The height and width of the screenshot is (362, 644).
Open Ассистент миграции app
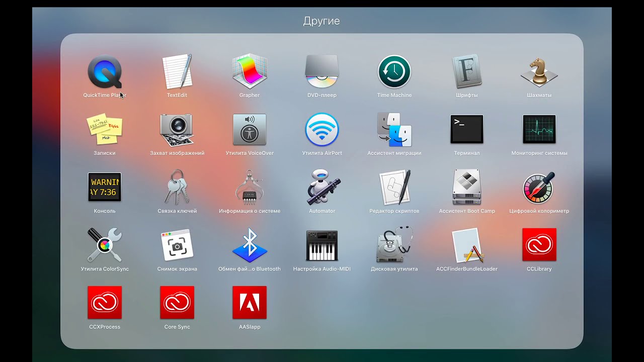click(x=394, y=130)
